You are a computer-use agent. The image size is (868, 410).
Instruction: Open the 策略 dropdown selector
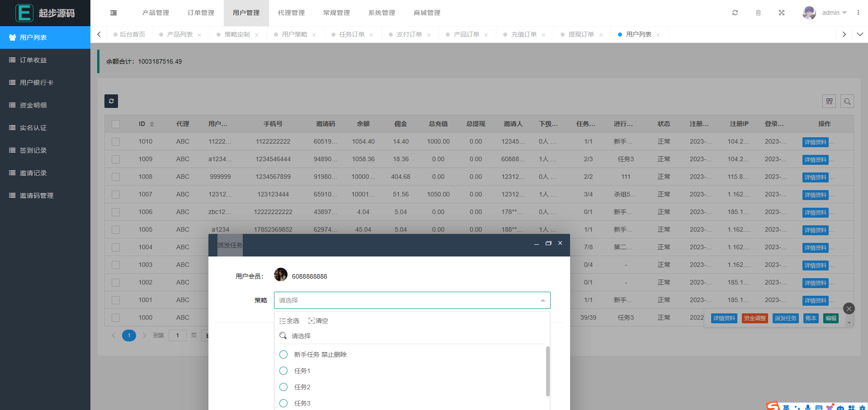coord(412,300)
